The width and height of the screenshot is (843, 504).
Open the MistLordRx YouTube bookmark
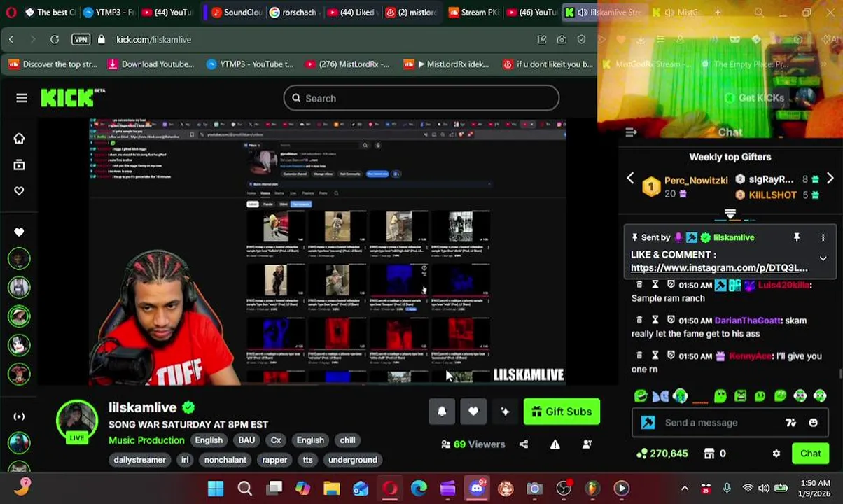click(x=347, y=64)
